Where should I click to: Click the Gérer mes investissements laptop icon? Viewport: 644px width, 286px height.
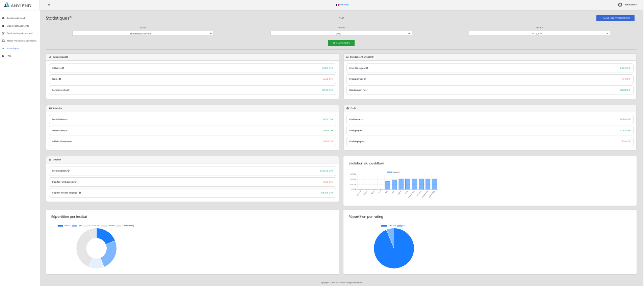(3, 41)
